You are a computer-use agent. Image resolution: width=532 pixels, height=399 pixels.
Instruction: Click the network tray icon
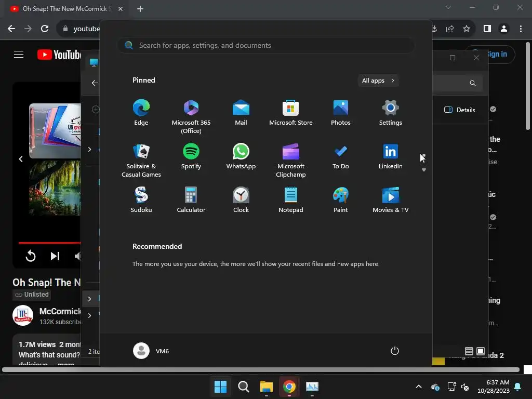(x=451, y=387)
